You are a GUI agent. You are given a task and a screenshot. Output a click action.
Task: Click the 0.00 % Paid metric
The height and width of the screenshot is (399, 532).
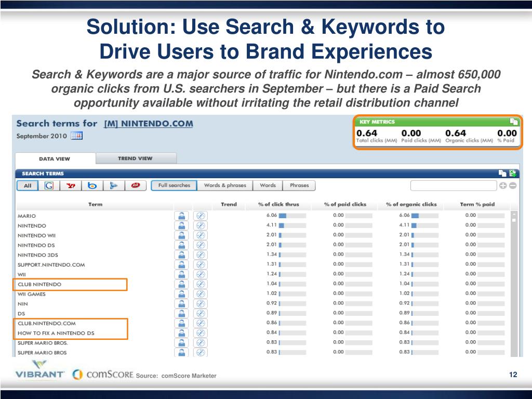point(507,133)
